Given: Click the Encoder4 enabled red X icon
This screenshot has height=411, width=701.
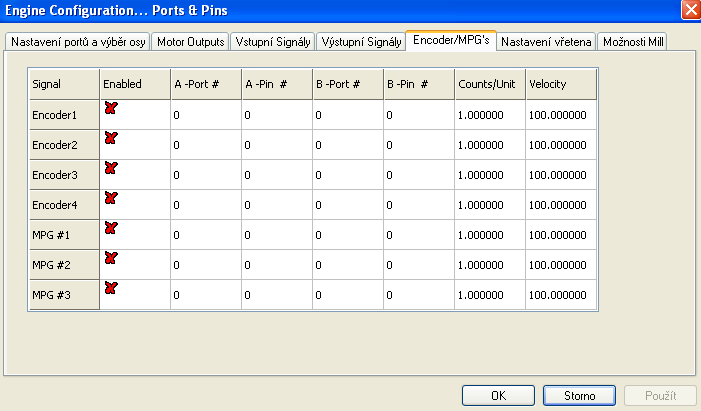Looking at the screenshot, I should click(110, 198).
